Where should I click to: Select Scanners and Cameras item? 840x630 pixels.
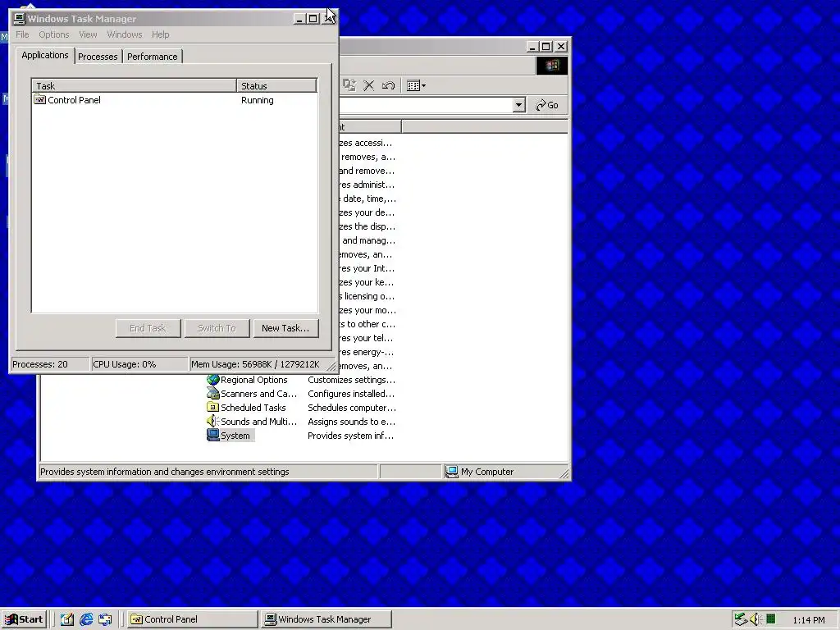coord(252,394)
